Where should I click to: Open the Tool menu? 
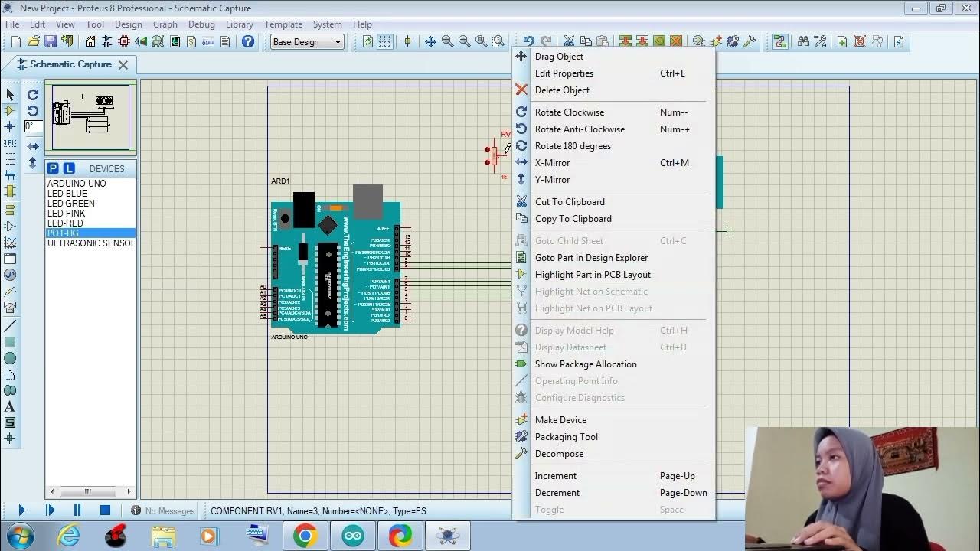point(95,24)
